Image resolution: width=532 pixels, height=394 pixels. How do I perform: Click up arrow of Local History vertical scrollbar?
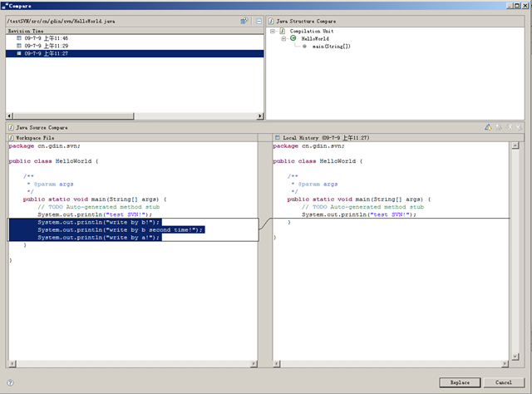pos(515,145)
